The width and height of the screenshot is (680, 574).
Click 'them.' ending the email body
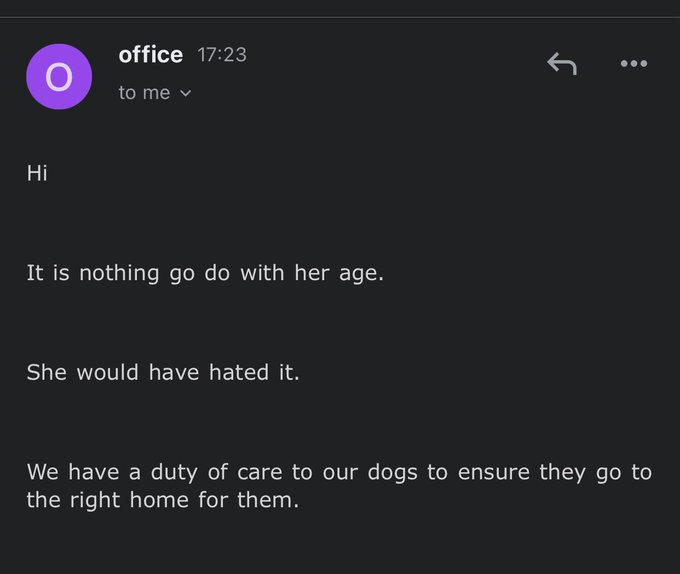point(268,500)
